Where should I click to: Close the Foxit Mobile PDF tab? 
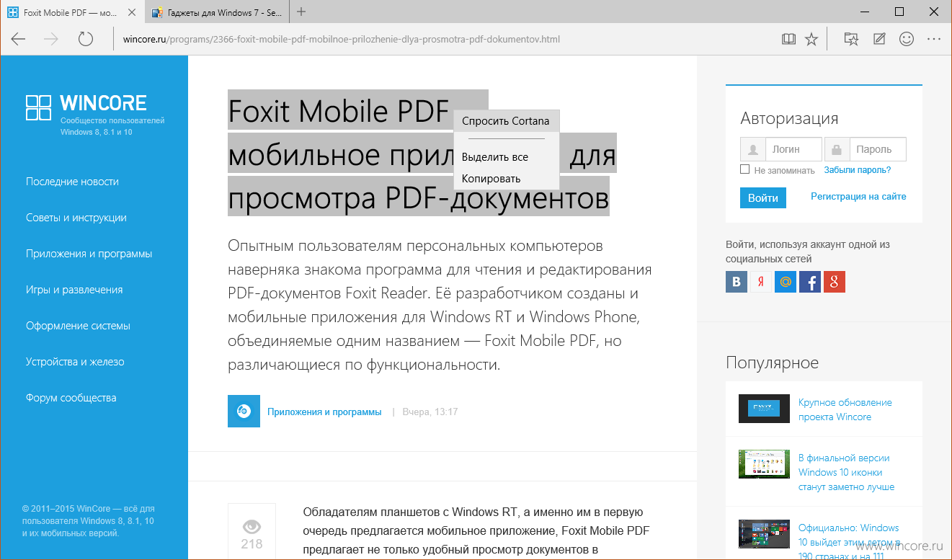point(133,12)
